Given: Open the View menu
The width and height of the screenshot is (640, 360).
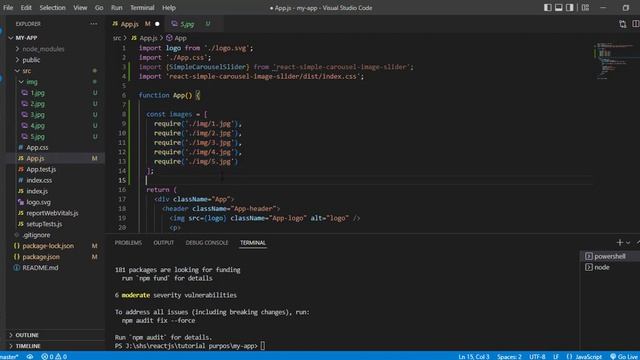Looking at the screenshot, I should tap(80, 8).
